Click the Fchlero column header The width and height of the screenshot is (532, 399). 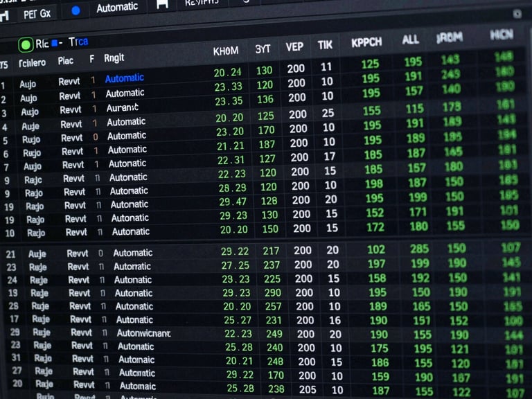pos(33,63)
